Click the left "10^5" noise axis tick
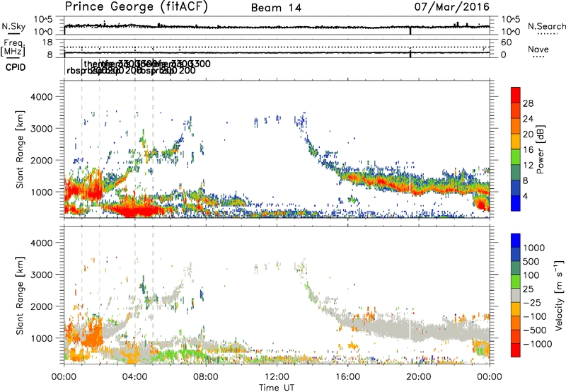The width and height of the screenshot is (566, 392). pos(43,19)
